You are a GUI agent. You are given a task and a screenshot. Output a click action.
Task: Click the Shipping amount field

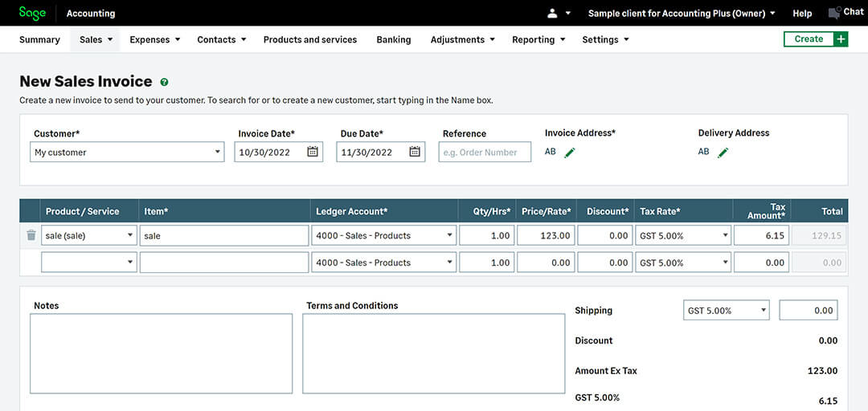[809, 311]
